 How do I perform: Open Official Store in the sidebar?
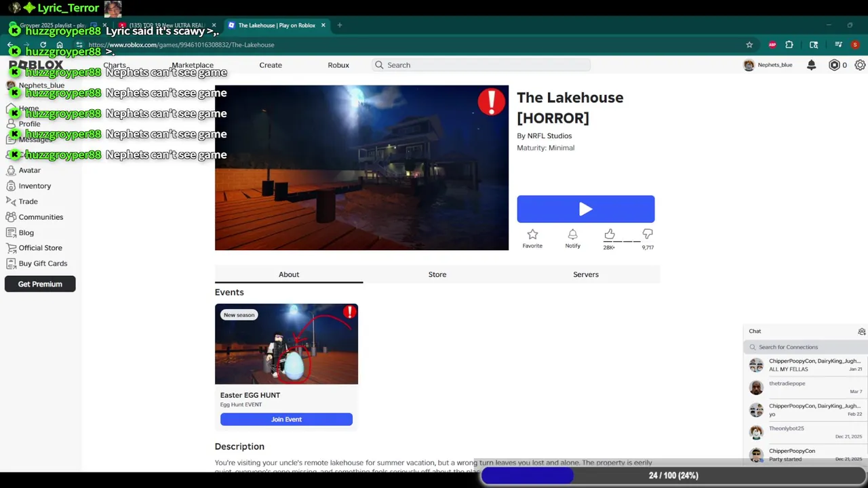click(x=34, y=248)
